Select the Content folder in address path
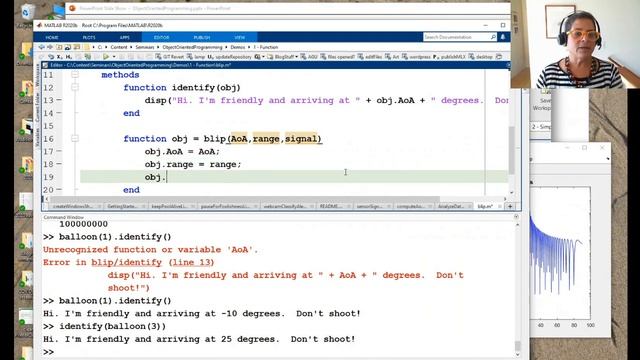 [x=119, y=47]
